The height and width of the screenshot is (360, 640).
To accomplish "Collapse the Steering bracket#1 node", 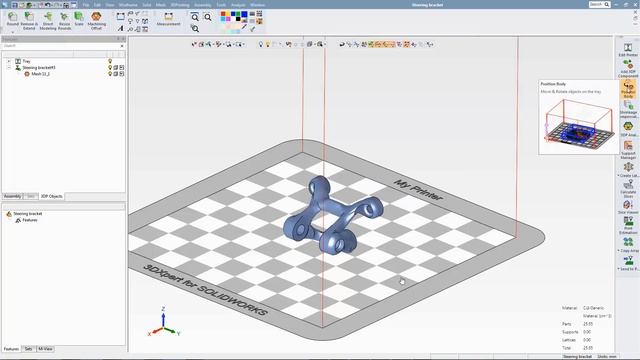I will pyautogui.click(x=9, y=67).
